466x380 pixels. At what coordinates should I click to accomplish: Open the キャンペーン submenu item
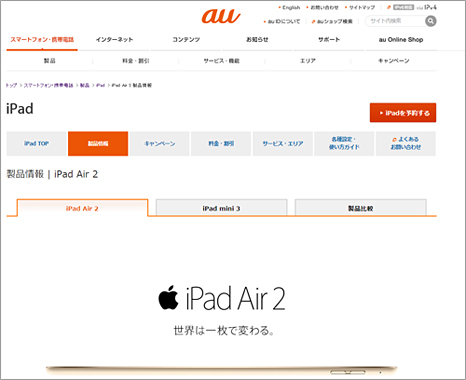394,61
